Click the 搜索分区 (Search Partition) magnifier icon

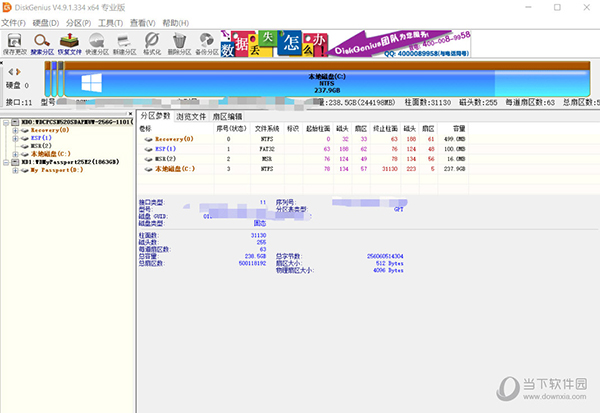(43, 40)
